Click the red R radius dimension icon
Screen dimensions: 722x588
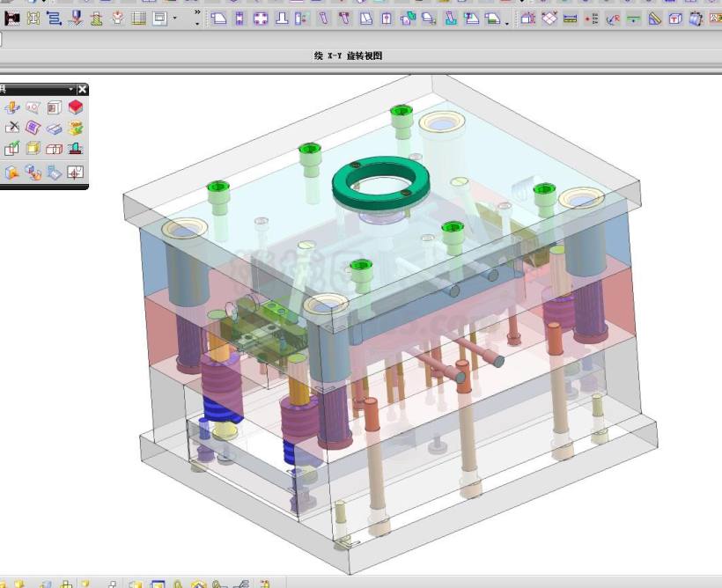[613, 18]
